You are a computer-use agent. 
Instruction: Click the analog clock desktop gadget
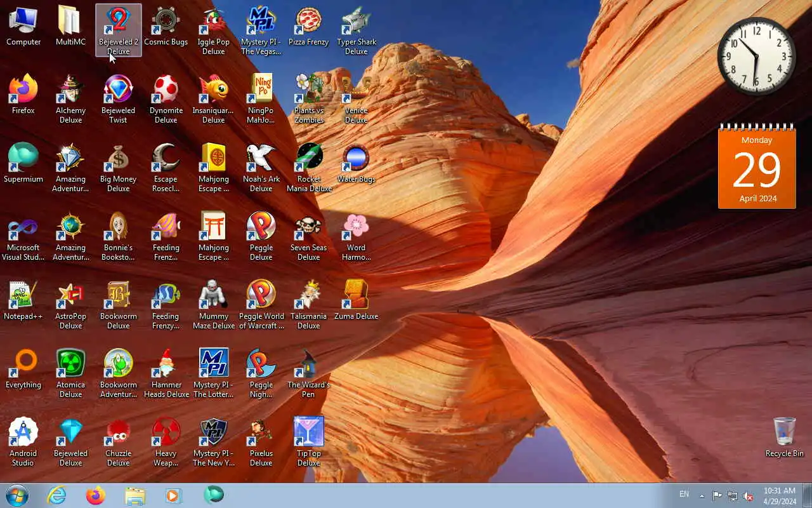pyautogui.click(x=756, y=56)
